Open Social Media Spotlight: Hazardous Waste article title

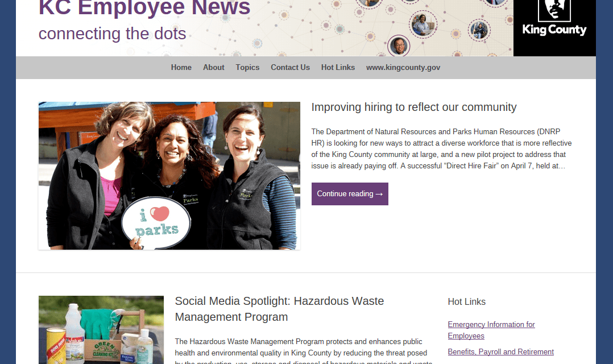[279, 309]
